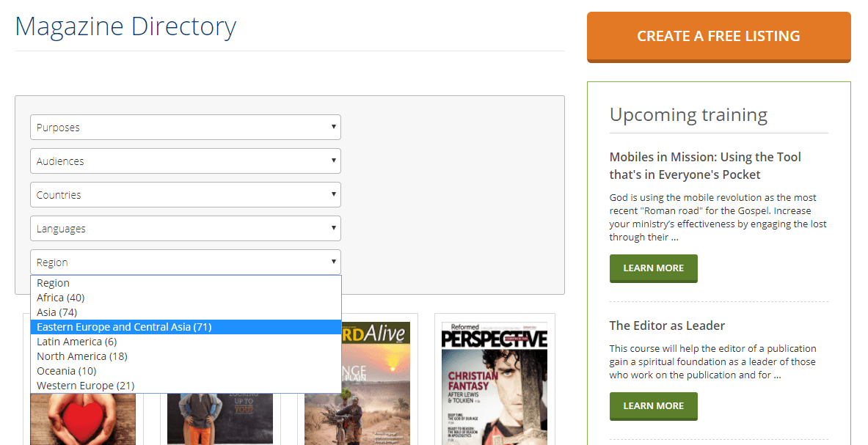Screen dimensions: 868x445
Task: Click the Countries dropdown arrow
Action: 334,194
